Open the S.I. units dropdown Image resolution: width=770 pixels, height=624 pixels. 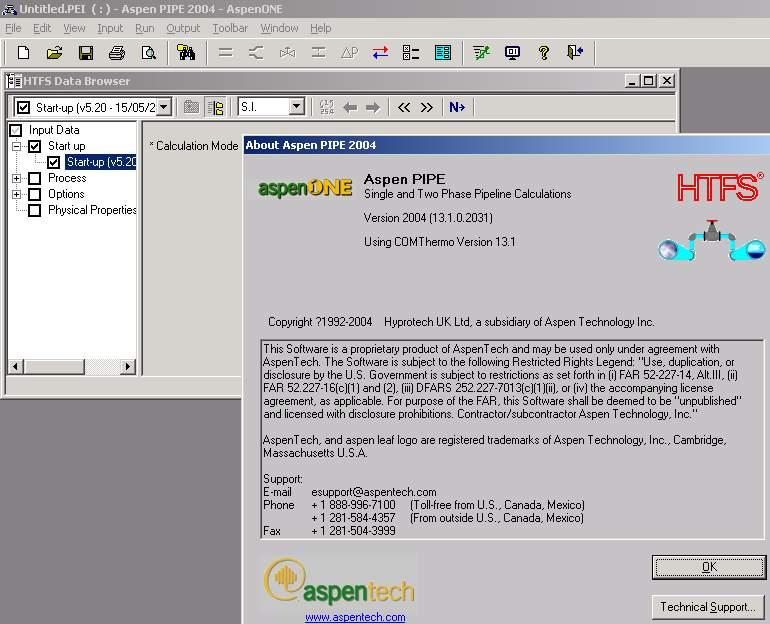(297, 107)
